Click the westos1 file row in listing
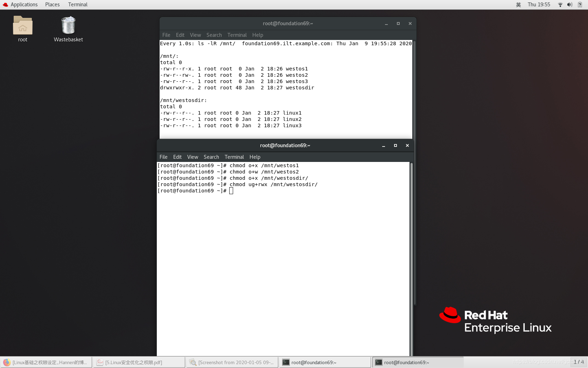Viewport: 588px width, 368px height. (x=234, y=69)
